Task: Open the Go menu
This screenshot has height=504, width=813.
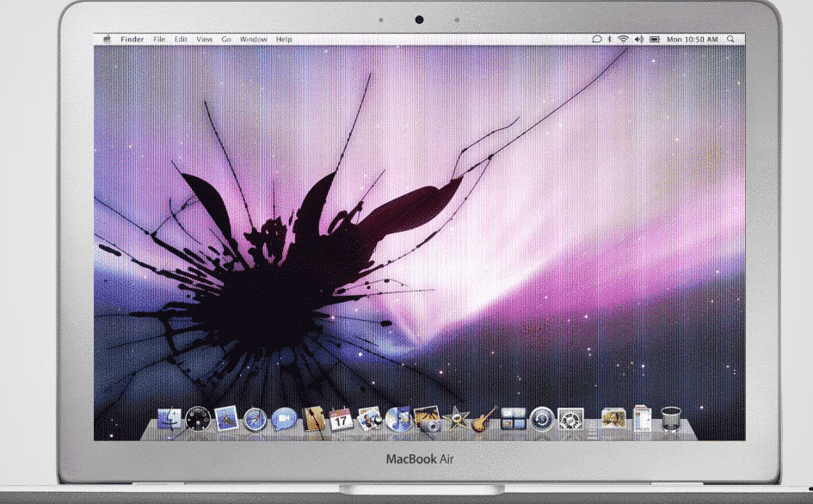Action: (226, 38)
